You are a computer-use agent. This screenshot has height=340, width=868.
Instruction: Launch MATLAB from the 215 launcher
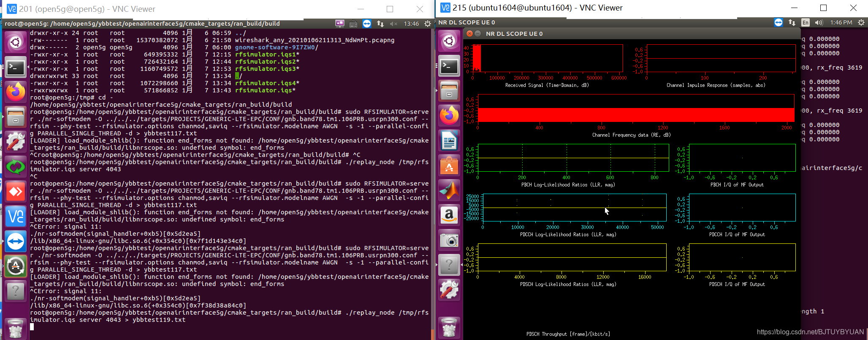coord(449,191)
